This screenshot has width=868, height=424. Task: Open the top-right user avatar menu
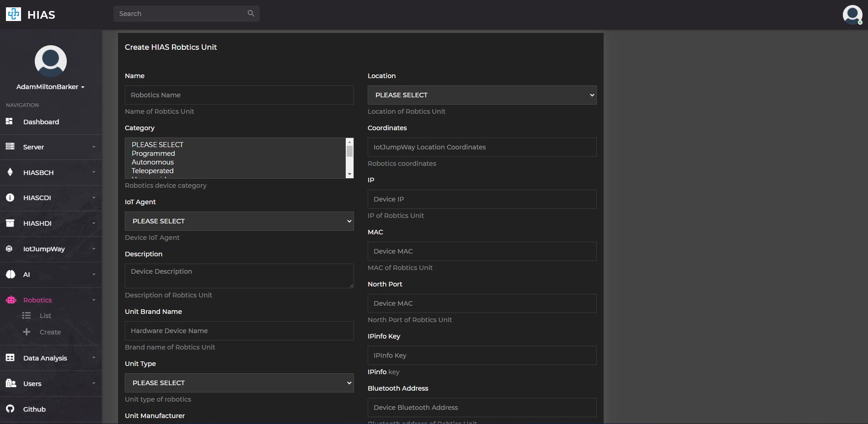coord(852,15)
